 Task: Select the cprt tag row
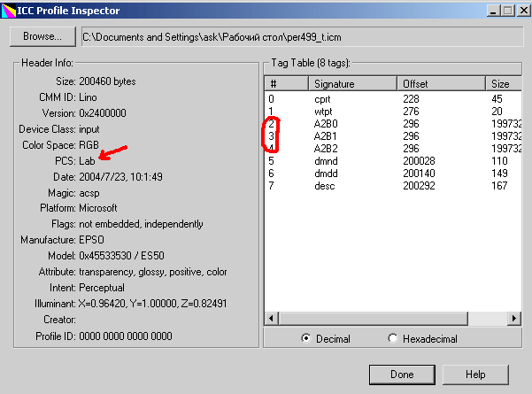click(x=393, y=99)
